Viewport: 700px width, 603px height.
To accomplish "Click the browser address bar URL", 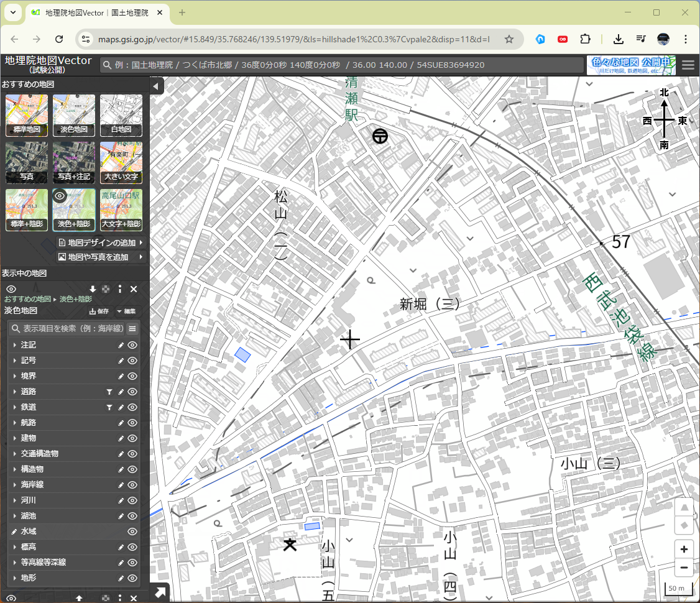I will click(x=294, y=39).
